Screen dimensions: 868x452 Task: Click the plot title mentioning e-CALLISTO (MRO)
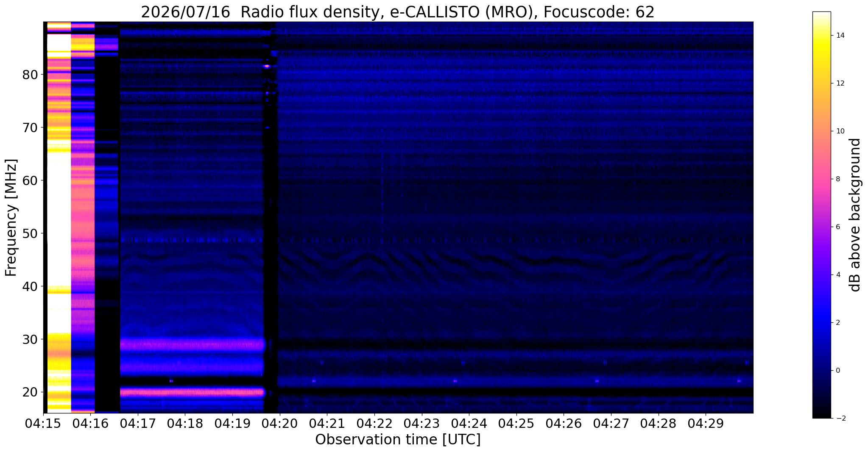coord(398,12)
